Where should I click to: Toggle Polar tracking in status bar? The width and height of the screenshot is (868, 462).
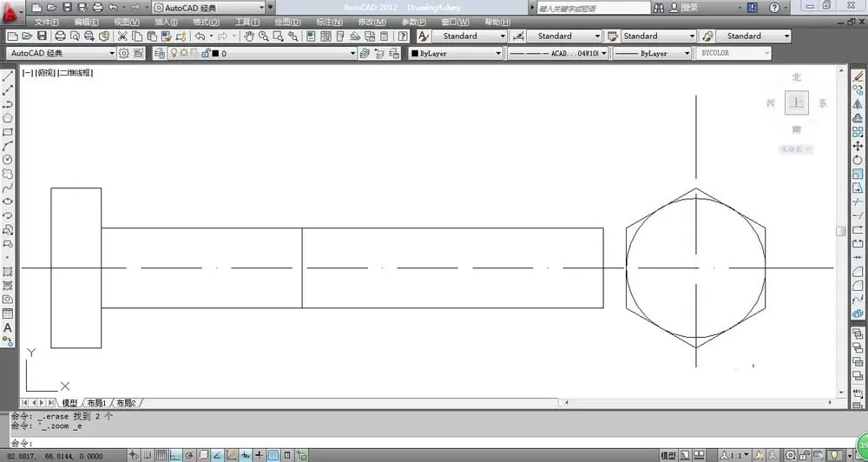189,455
